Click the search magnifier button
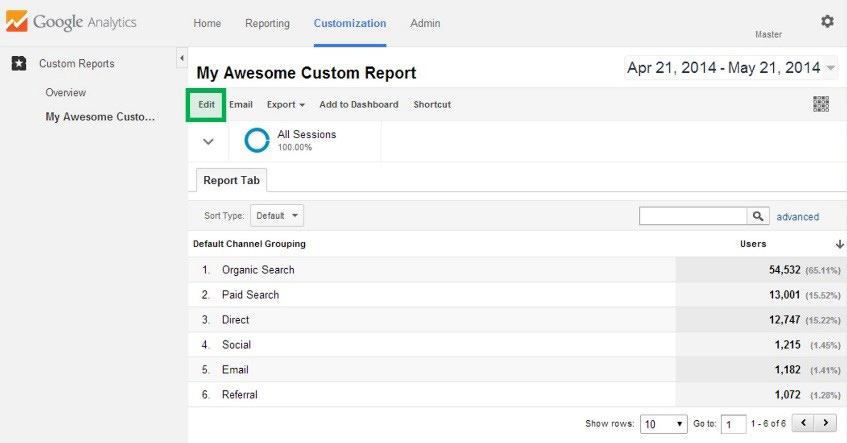The width and height of the screenshot is (847, 443). coord(758,216)
